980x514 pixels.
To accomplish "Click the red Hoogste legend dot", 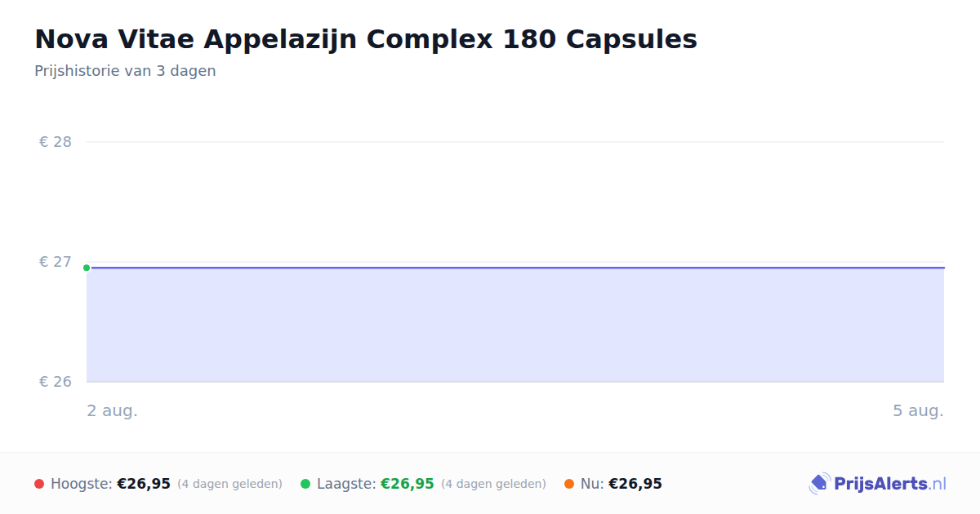I will click(x=39, y=484).
